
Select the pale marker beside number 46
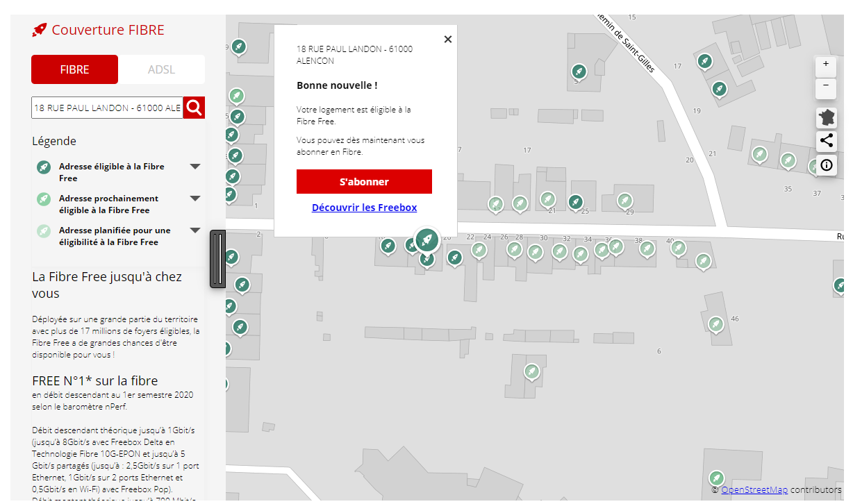(715, 324)
